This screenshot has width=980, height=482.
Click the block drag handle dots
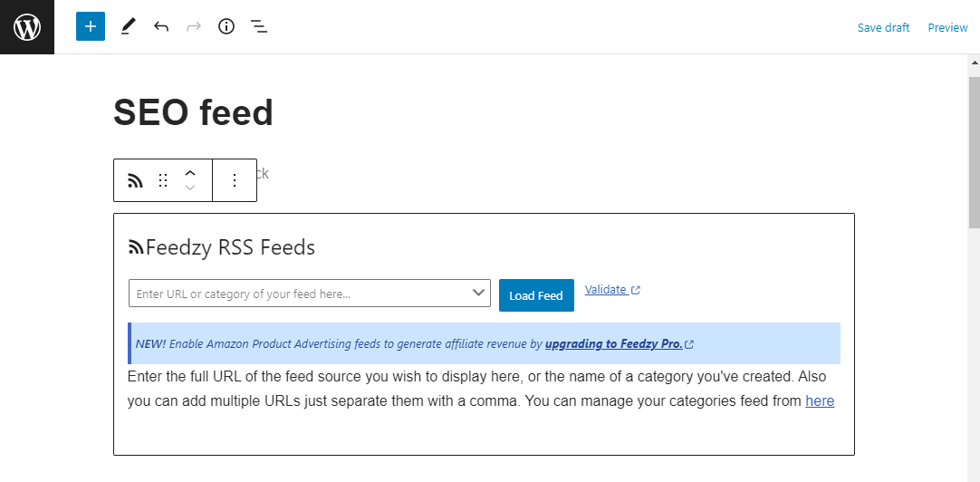(x=163, y=180)
